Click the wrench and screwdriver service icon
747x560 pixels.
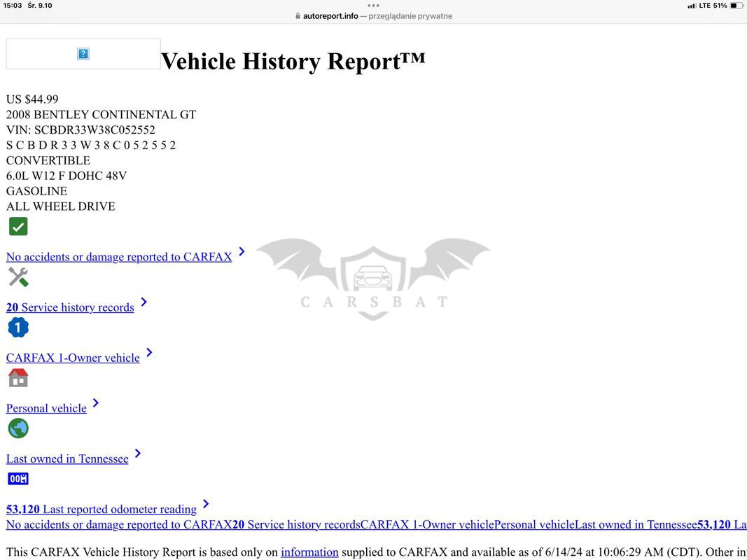(18, 277)
